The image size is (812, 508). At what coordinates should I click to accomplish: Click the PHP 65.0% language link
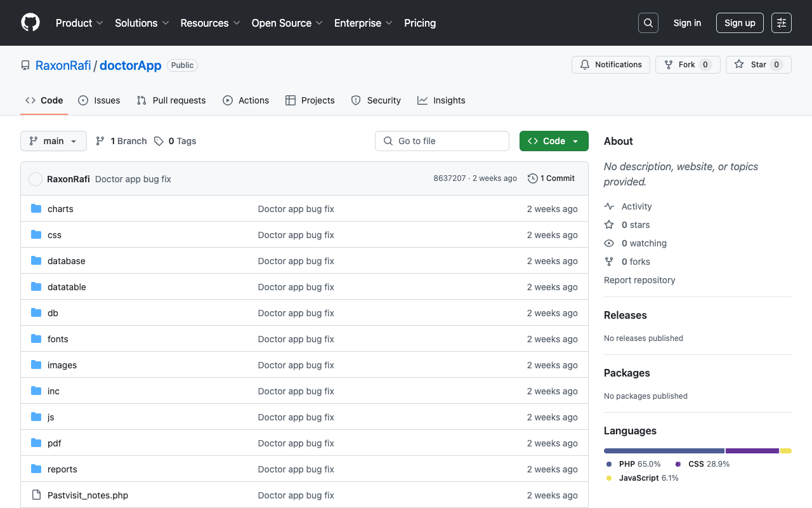coord(634,464)
